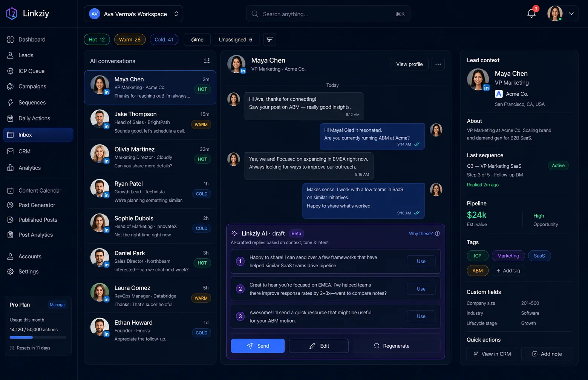Click the search magnifier icon

point(255,14)
